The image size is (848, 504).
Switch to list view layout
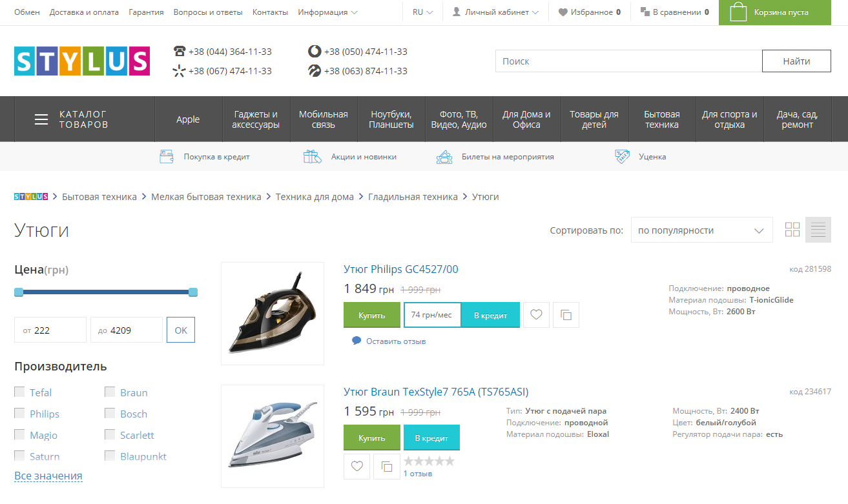coord(818,230)
